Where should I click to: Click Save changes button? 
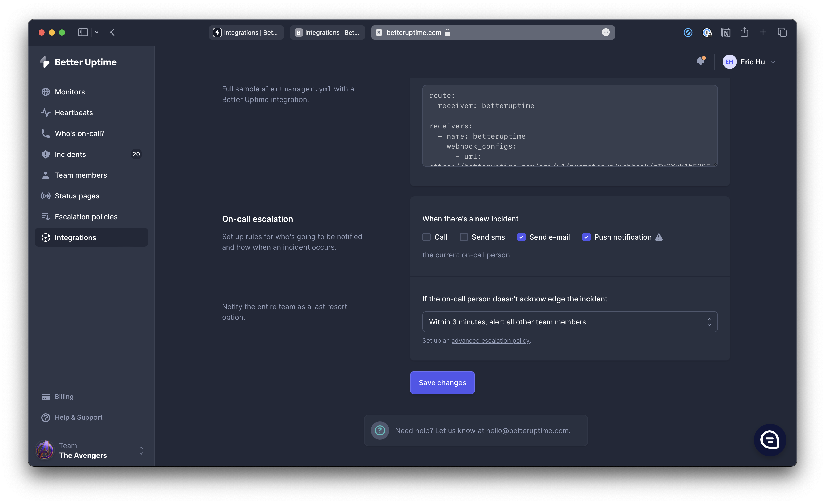[442, 383]
